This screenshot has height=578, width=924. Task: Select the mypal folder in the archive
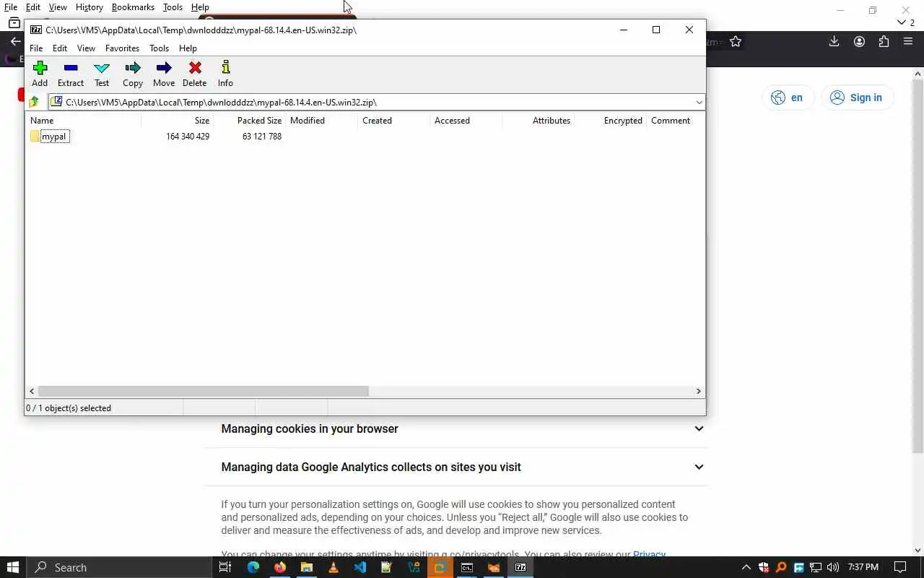click(55, 136)
